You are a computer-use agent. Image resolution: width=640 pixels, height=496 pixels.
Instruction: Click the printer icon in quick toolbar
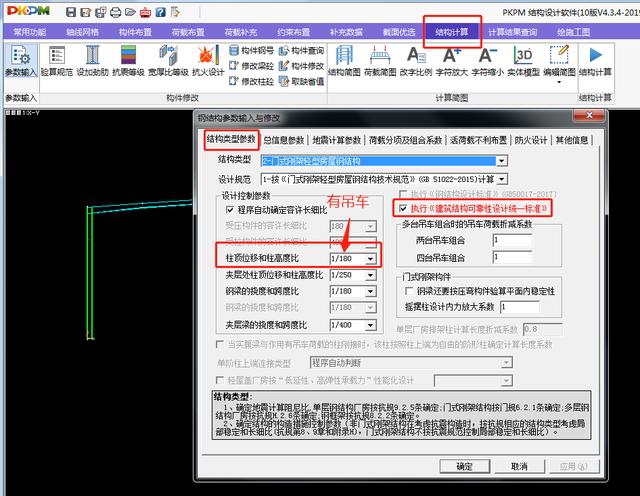(116, 12)
